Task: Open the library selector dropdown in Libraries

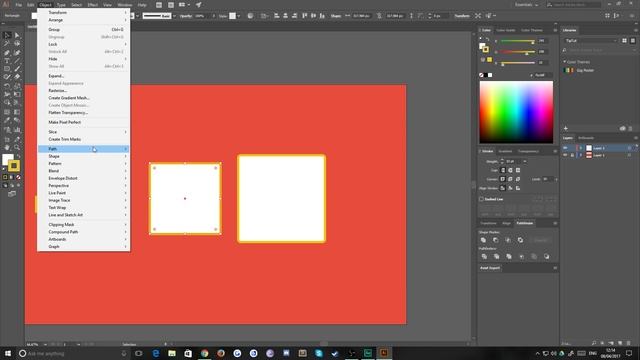Action: 591,40
